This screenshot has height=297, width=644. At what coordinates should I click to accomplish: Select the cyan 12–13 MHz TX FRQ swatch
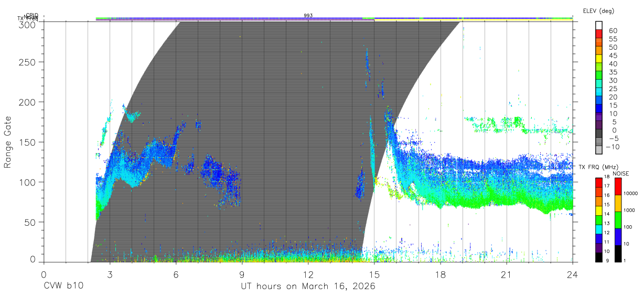[x=599, y=229]
